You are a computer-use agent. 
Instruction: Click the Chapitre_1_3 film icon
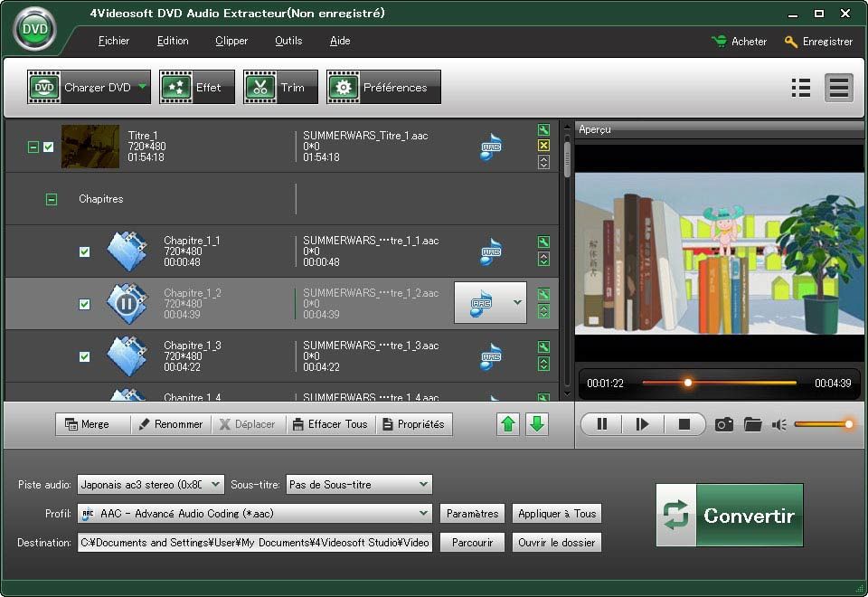tap(127, 356)
